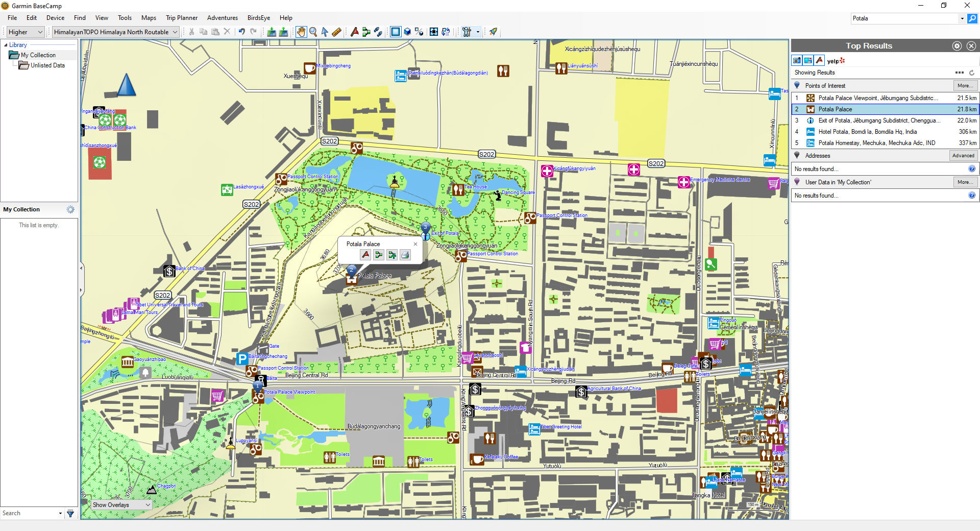Select the Measure ruler tool

pos(336,32)
